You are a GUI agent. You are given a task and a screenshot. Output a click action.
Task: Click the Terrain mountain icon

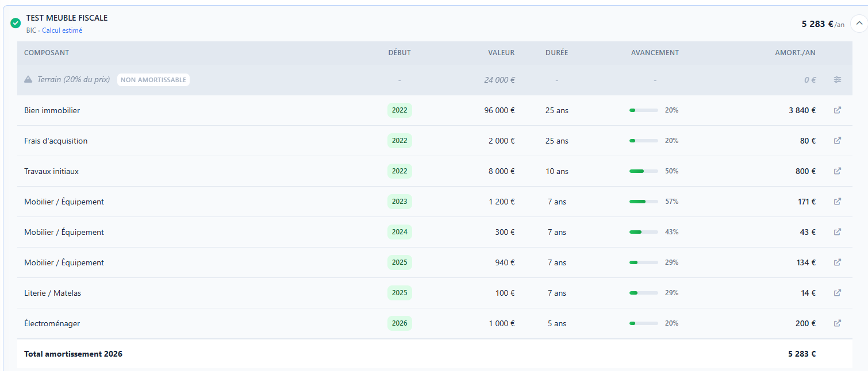[x=28, y=79]
